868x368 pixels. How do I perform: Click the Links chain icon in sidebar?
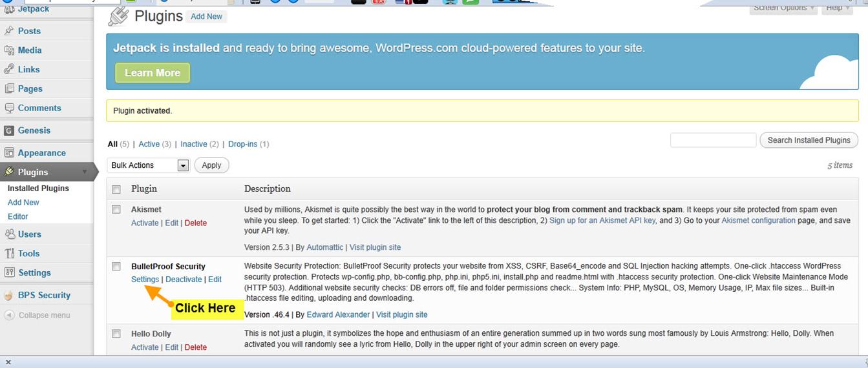click(x=9, y=69)
